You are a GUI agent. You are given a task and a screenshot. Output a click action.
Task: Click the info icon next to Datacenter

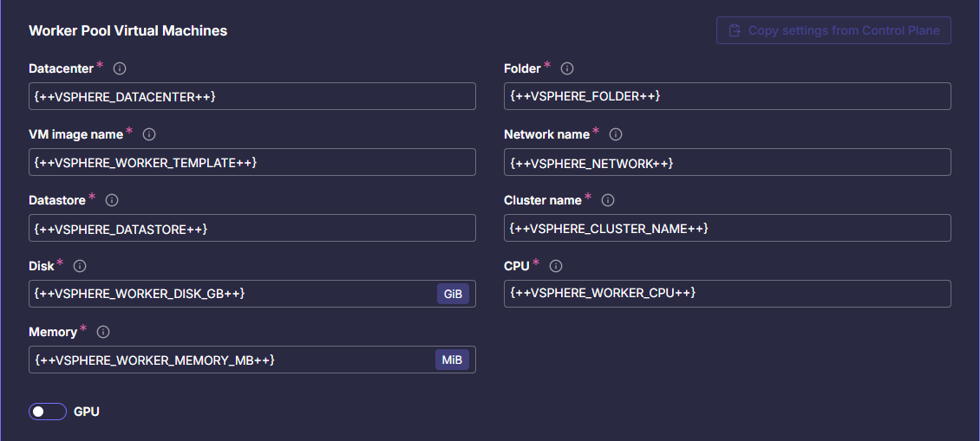121,68
